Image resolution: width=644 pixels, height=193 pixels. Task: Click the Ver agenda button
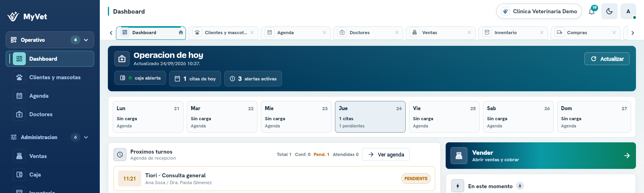point(386,154)
